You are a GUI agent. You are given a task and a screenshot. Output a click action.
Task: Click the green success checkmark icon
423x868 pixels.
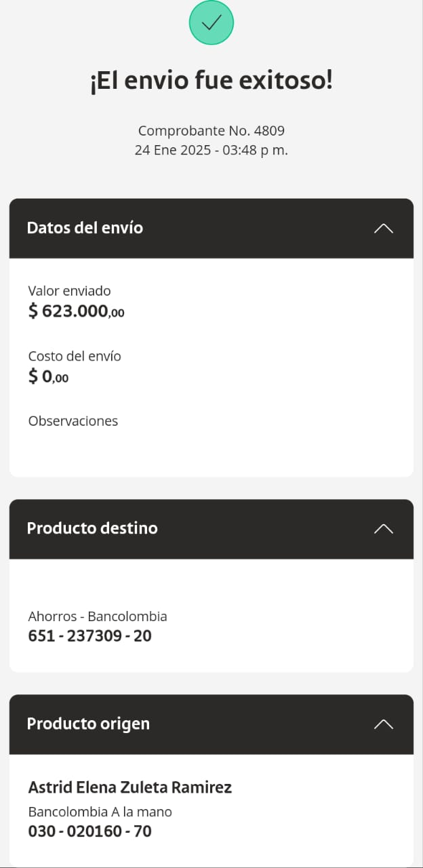[211, 23]
